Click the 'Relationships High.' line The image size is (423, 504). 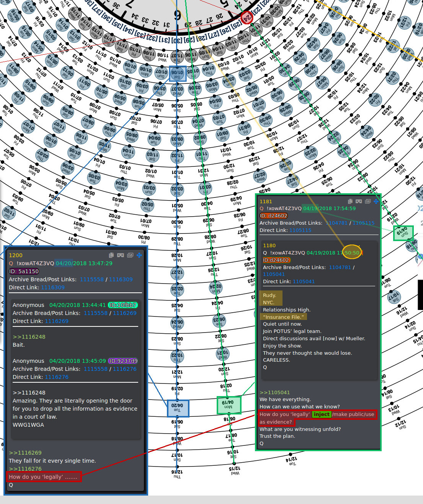coord(287,310)
